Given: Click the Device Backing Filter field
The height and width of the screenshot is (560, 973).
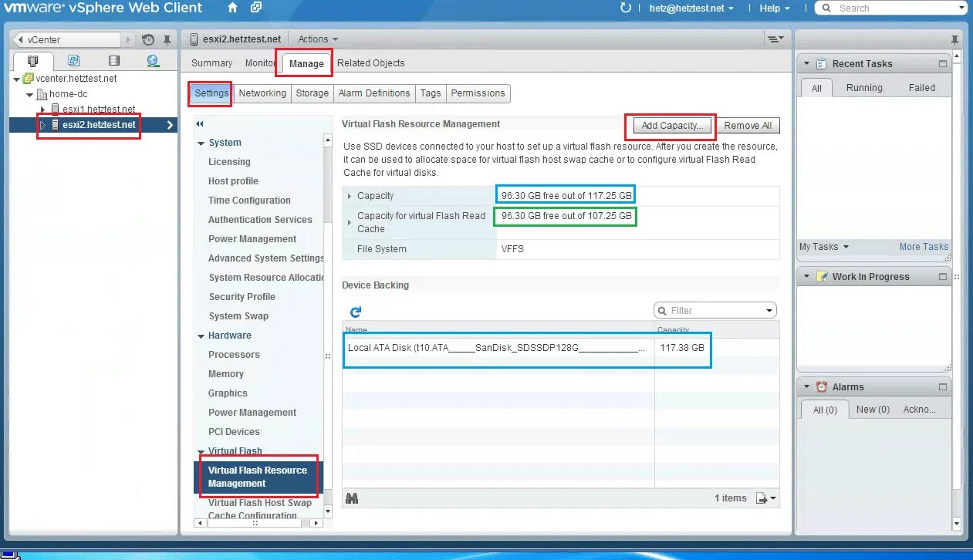Looking at the screenshot, I should [715, 311].
